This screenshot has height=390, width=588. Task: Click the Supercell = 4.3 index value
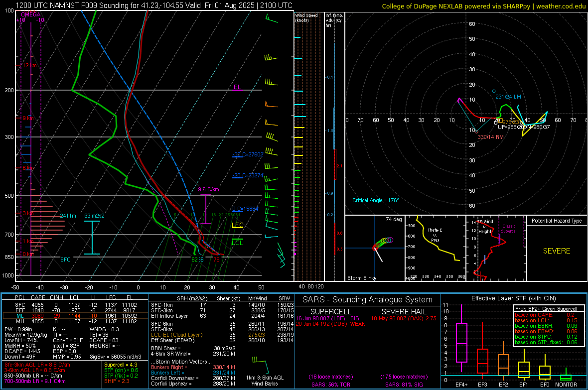[x=121, y=365]
